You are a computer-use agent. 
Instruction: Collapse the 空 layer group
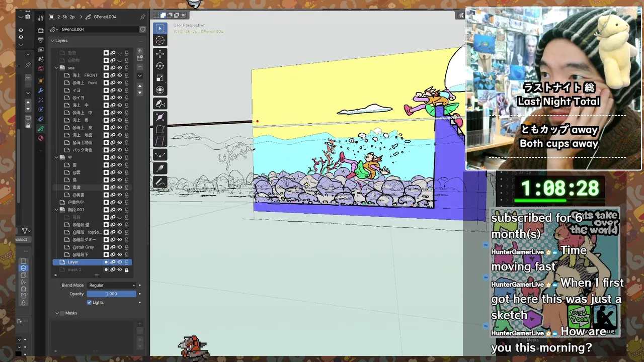(x=56, y=157)
